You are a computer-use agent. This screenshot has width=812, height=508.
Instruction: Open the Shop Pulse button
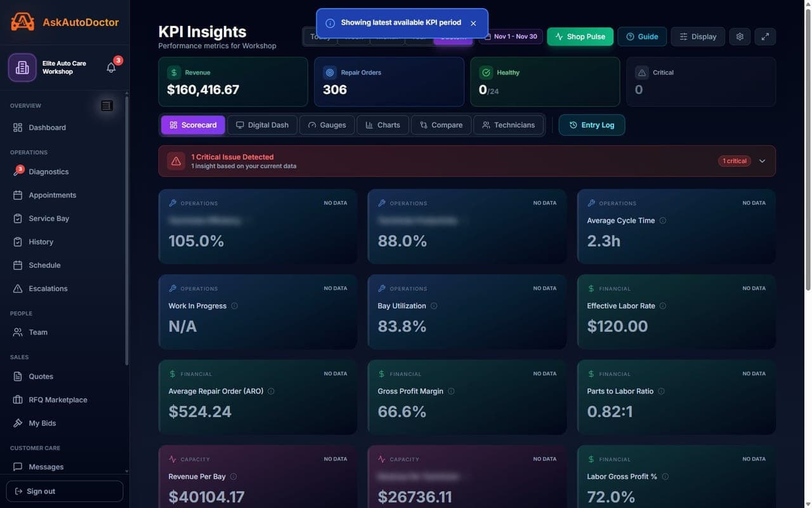(x=580, y=37)
